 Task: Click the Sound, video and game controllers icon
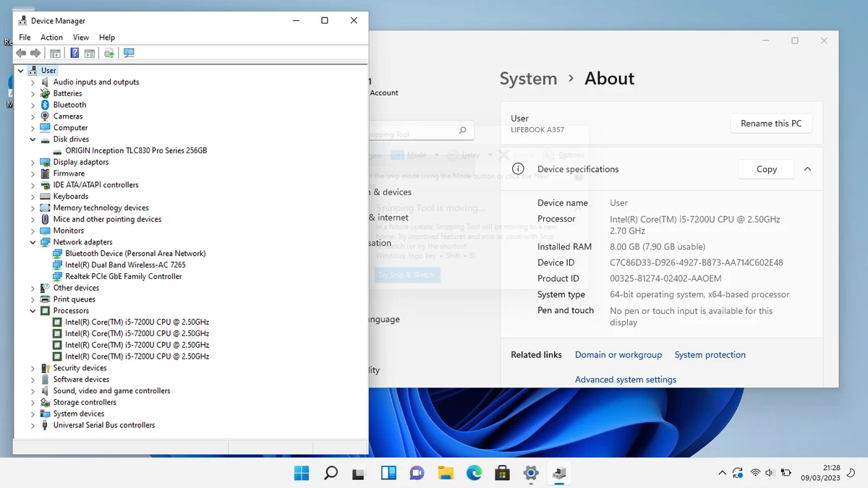tap(46, 391)
